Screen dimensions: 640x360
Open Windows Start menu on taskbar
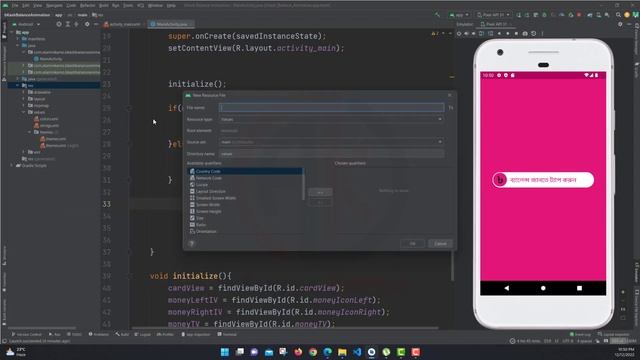[x=224, y=352]
